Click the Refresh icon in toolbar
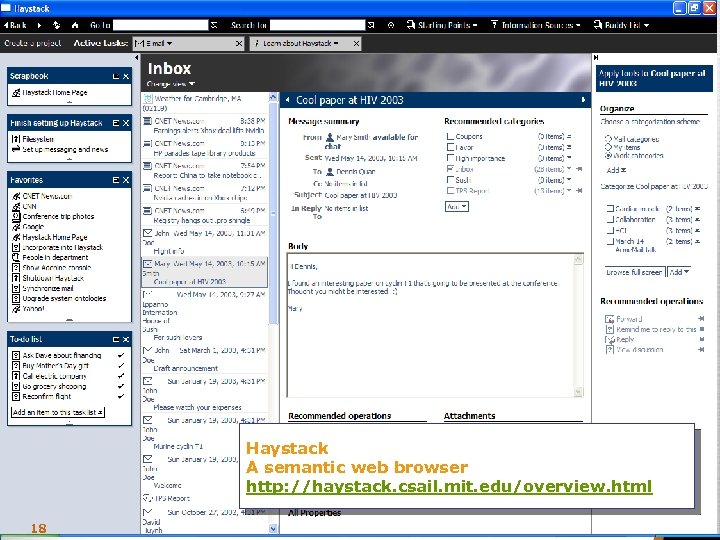 pyautogui.click(x=56, y=25)
